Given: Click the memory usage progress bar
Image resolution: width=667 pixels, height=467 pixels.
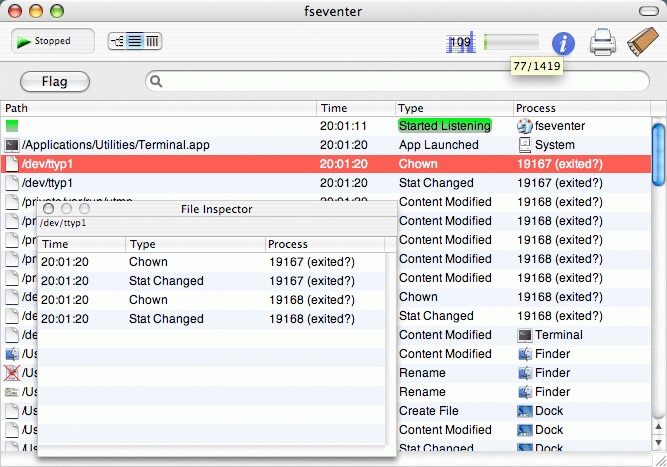Looking at the screenshot, I should pyautogui.click(x=511, y=42).
